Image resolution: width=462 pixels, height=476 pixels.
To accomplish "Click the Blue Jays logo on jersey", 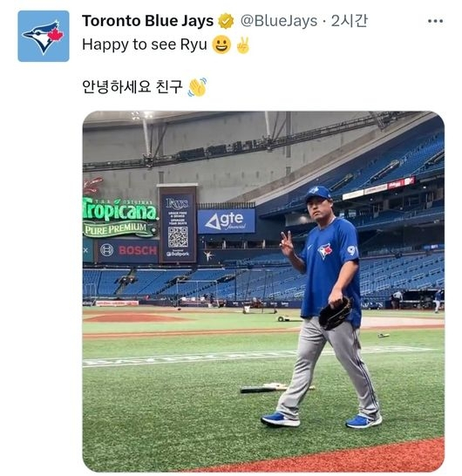I will click(x=325, y=250).
